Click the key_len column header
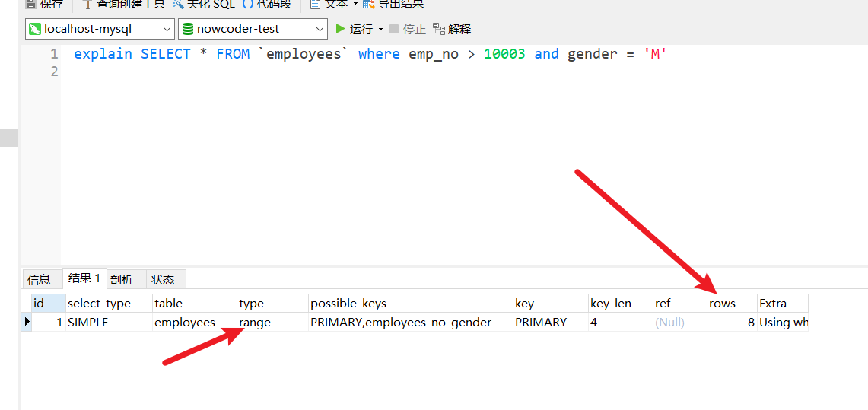The width and height of the screenshot is (868, 410). pyautogui.click(x=621, y=304)
